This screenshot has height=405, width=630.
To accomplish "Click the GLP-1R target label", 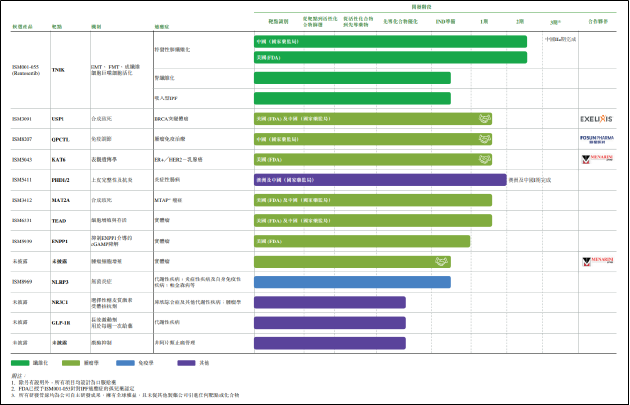I will [x=62, y=322].
